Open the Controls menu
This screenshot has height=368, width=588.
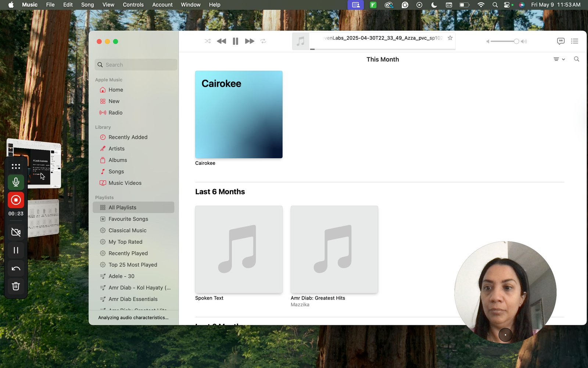click(133, 5)
